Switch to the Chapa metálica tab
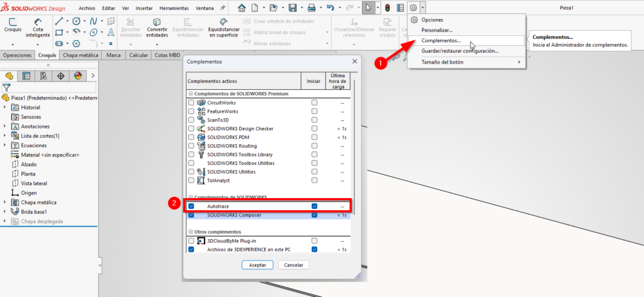This screenshot has width=644, height=297. 80,55
